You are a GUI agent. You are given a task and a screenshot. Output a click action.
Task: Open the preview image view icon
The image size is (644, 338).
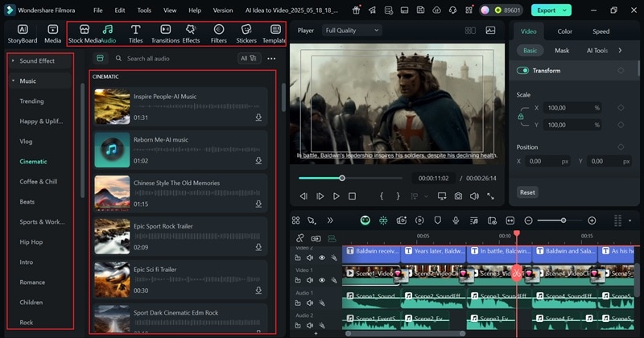click(490, 31)
